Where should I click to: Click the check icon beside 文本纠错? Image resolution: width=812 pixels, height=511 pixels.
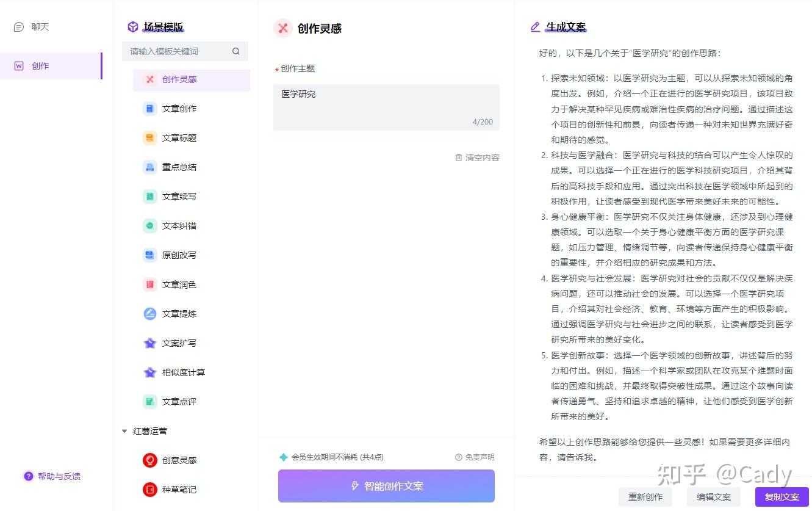point(150,226)
